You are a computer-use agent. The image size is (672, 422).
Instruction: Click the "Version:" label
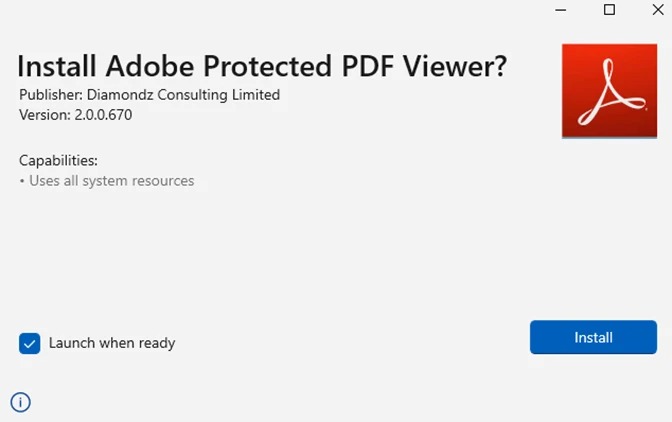click(45, 115)
